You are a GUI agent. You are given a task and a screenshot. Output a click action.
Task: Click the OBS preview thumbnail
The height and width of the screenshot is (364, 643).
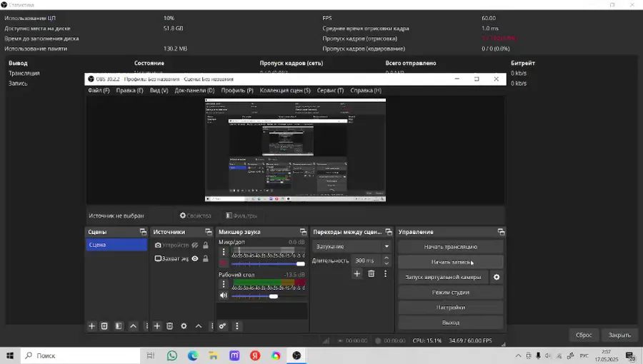(x=295, y=150)
